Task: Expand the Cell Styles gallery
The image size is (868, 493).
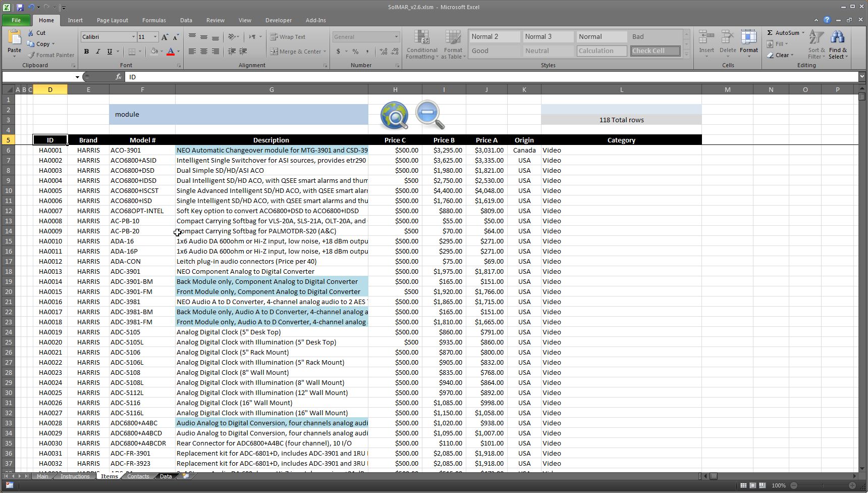Action: click(x=686, y=54)
